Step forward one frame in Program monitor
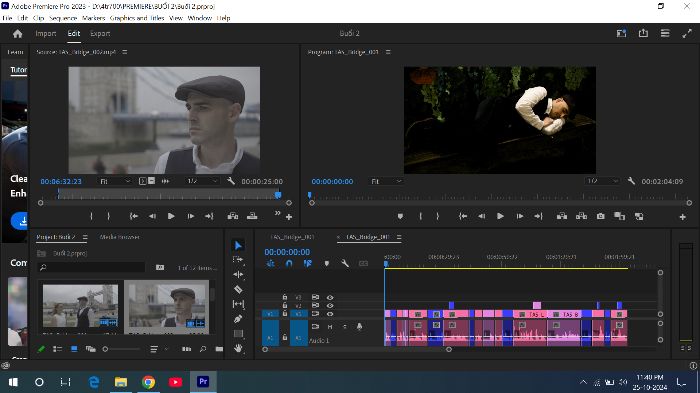The height and width of the screenshot is (393, 700). point(520,216)
